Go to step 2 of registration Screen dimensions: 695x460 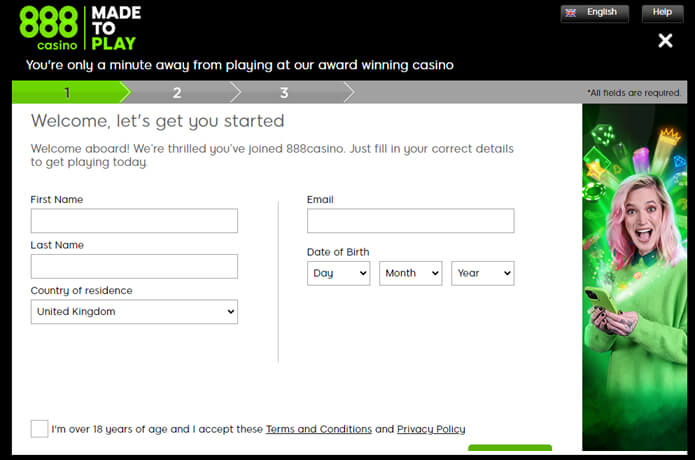pos(177,93)
